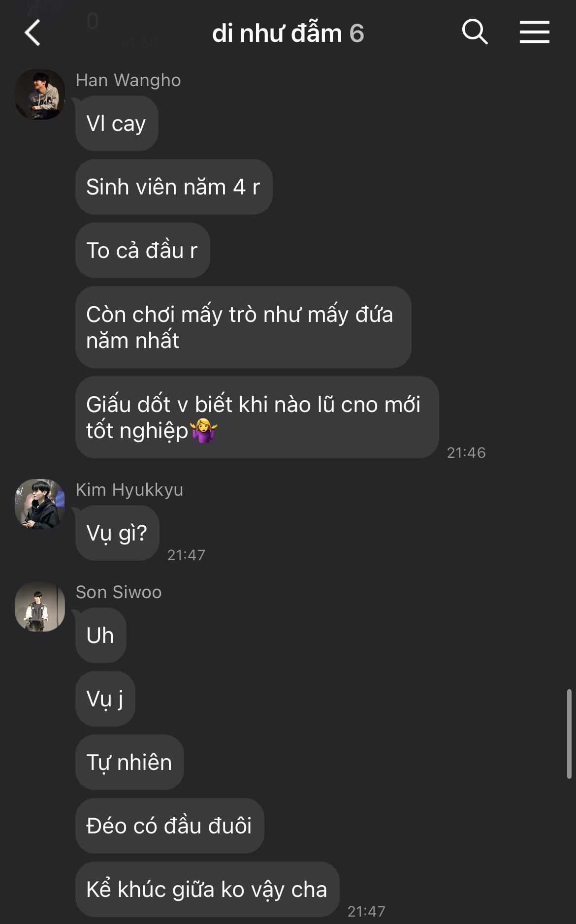The height and width of the screenshot is (924, 576).
Task: Tap the shrugging woman emoji
Action: point(204,430)
